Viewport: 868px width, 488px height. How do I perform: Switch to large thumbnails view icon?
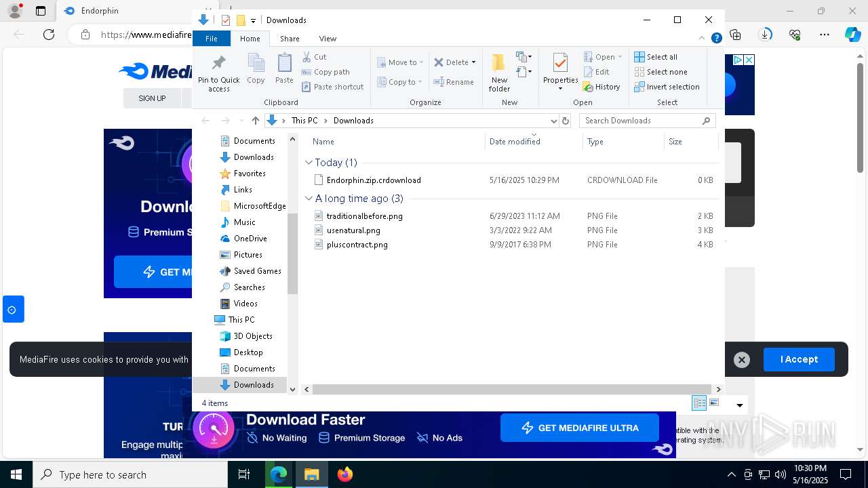click(714, 403)
